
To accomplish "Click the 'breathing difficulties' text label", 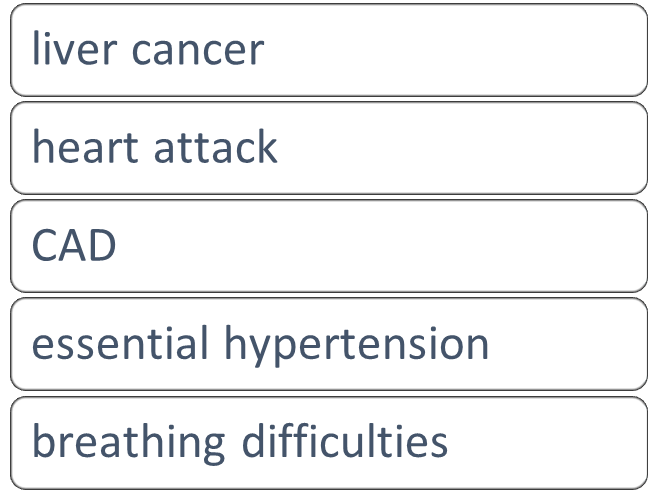I will 240,442.
